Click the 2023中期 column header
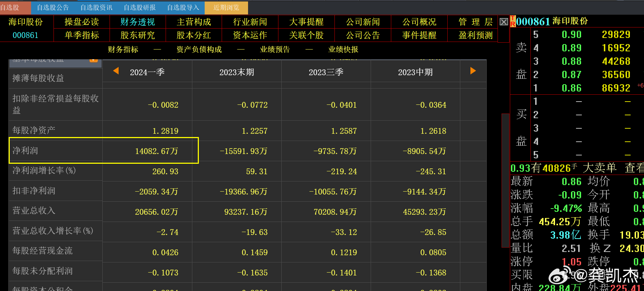 point(415,72)
